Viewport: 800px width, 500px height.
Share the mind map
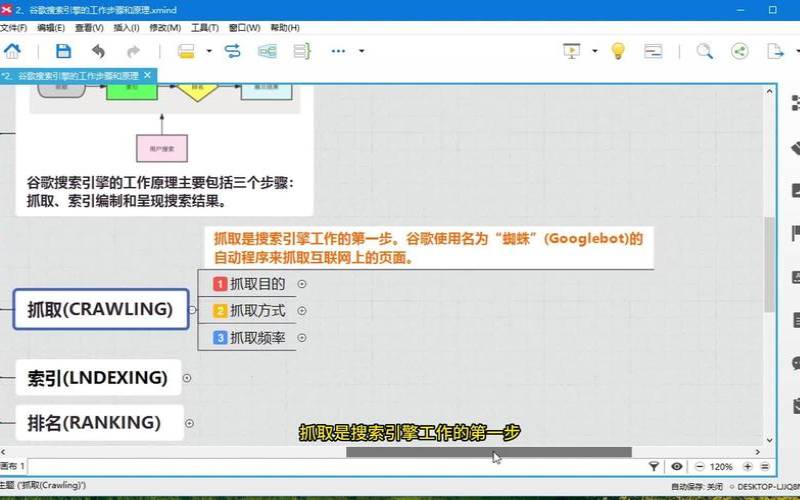[740, 51]
